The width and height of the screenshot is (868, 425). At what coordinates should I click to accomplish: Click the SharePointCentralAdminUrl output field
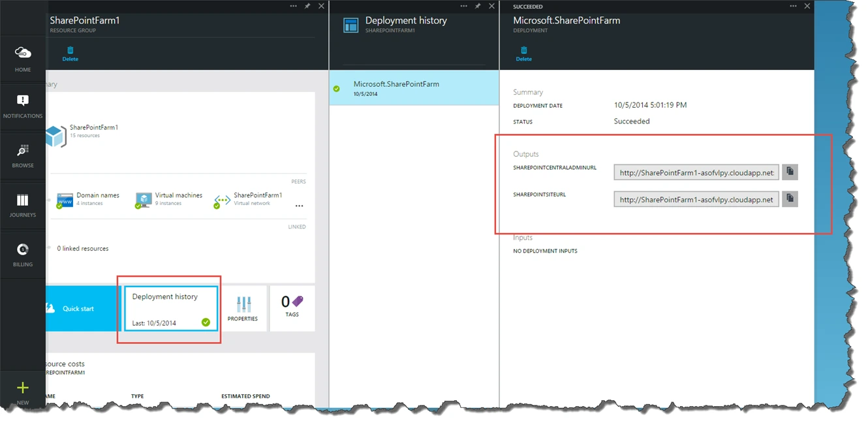[x=696, y=172]
